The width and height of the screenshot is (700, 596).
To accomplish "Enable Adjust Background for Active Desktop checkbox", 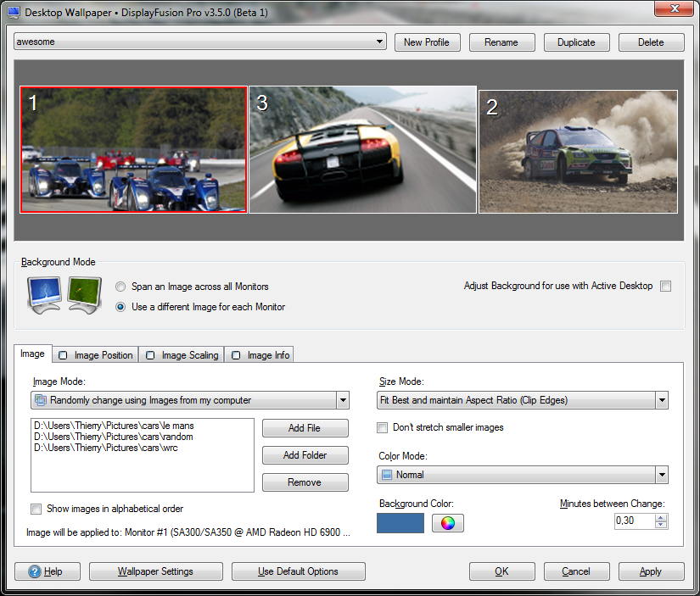I will tap(666, 287).
